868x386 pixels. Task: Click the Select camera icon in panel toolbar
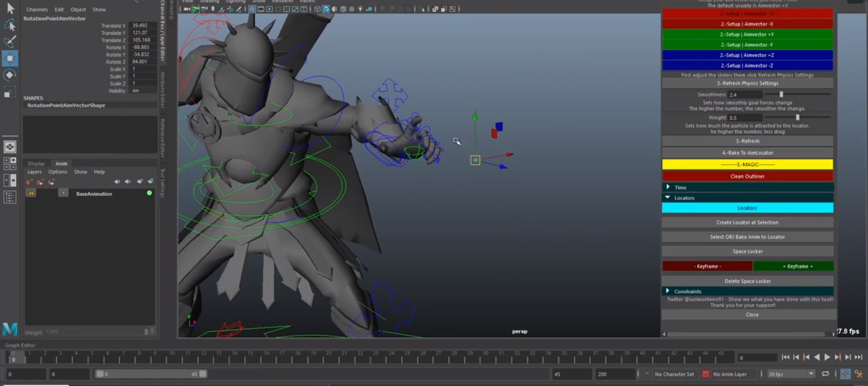[187, 9]
